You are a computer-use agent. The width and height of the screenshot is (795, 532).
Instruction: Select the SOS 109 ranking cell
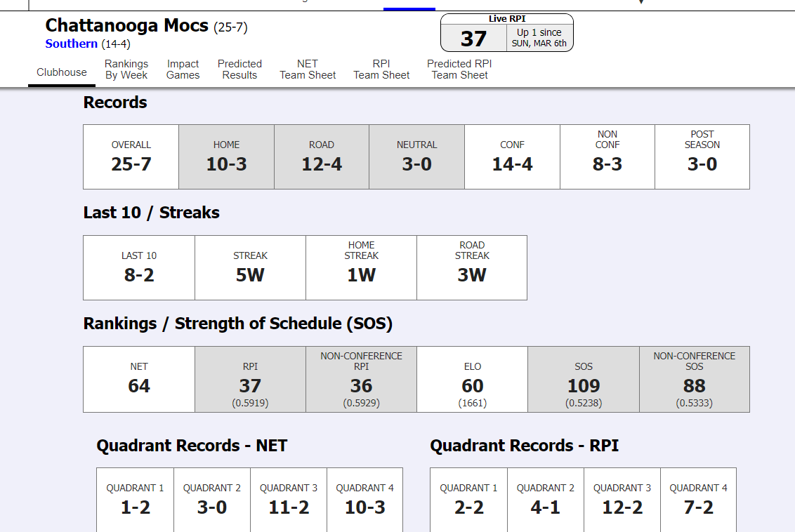(584, 379)
